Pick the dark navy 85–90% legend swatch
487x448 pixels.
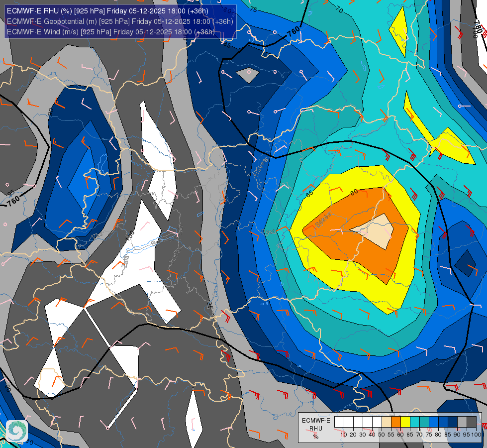pos(453,422)
